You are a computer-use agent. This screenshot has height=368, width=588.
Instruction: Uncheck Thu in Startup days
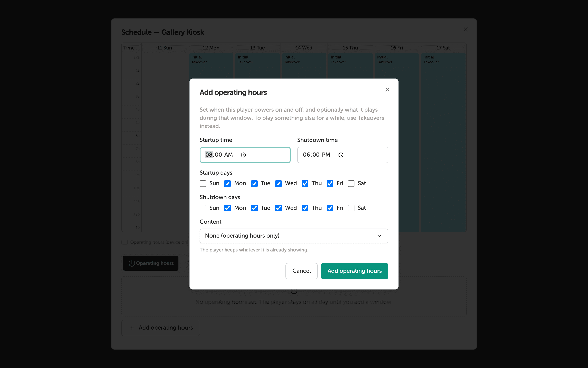coord(305,184)
